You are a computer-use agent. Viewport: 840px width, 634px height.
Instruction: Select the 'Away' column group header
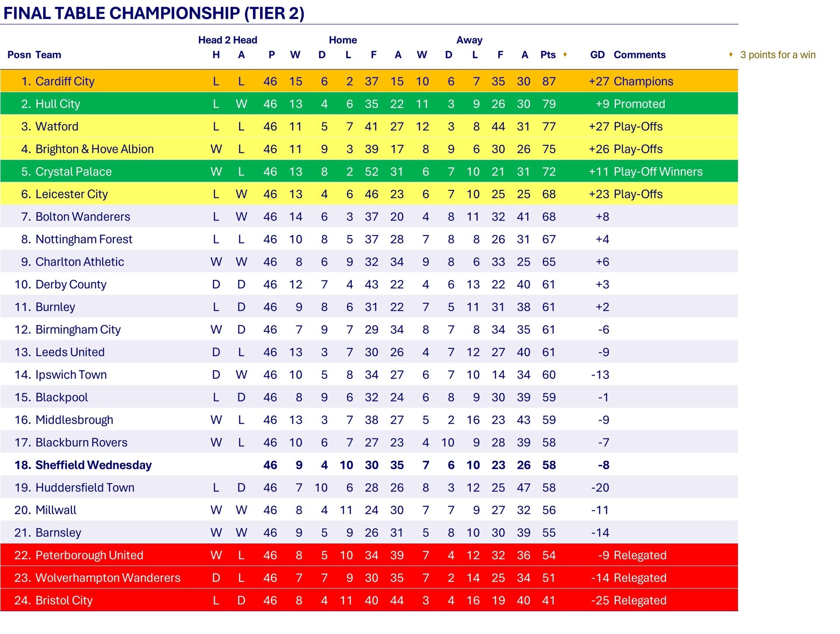tap(469, 40)
